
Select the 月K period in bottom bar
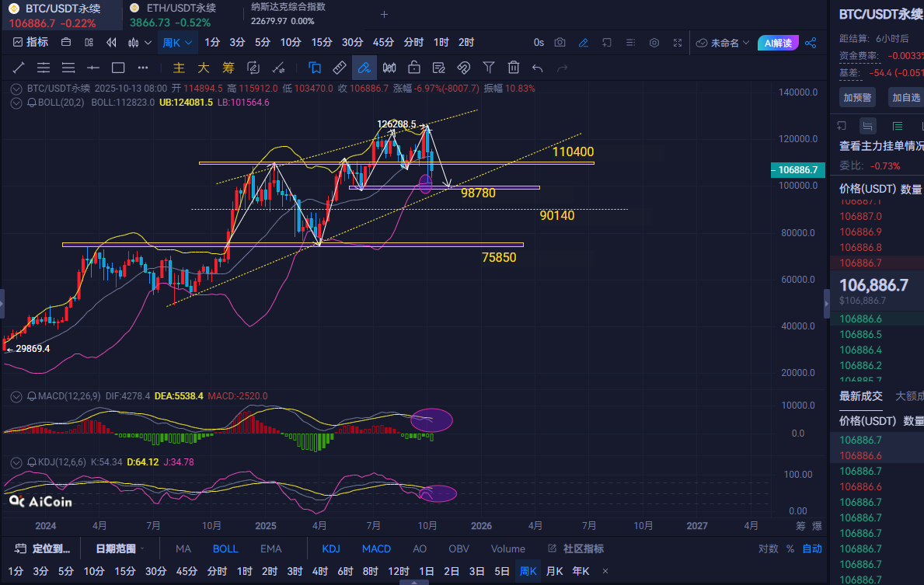(555, 571)
